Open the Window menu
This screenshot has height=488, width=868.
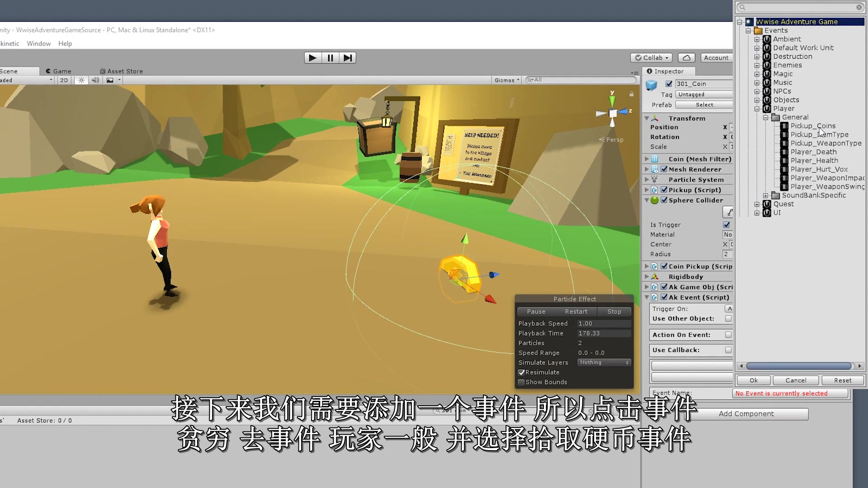tap(38, 43)
